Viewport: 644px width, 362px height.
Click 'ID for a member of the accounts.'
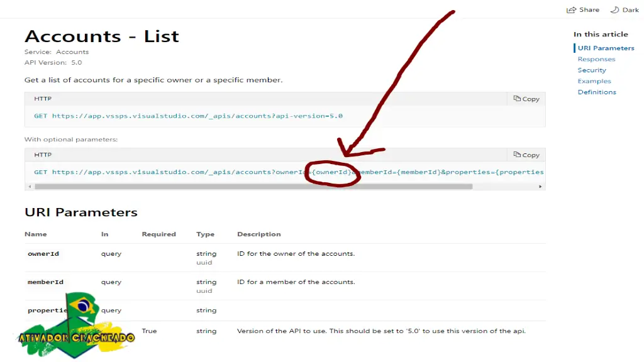[296, 282]
